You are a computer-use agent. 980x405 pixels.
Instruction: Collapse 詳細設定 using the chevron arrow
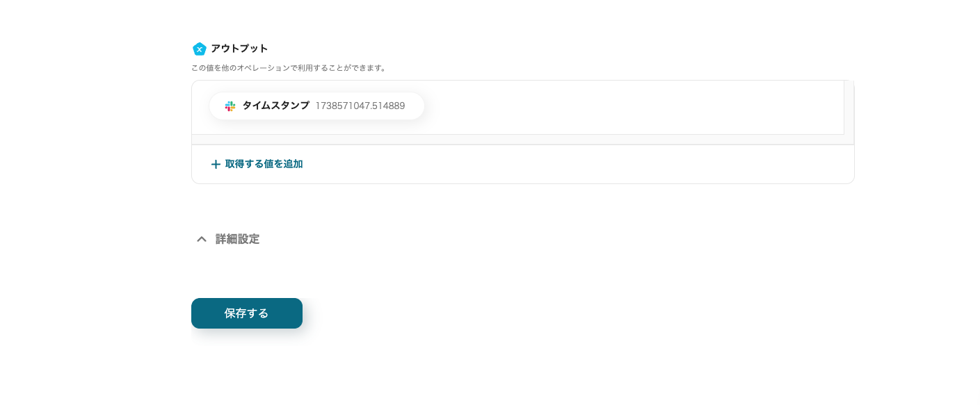click(202, 239)
